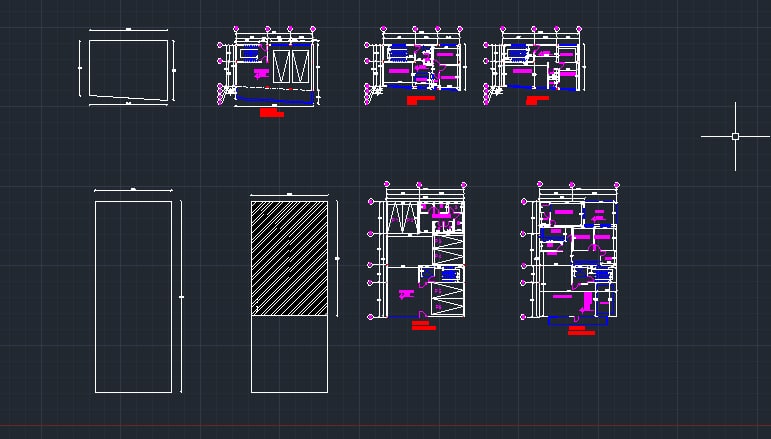Image resolution: width=771 pixels, height=439 pixels.
Task: Click the red title below the bottom-right floor plan
Action: pos(580,330)
